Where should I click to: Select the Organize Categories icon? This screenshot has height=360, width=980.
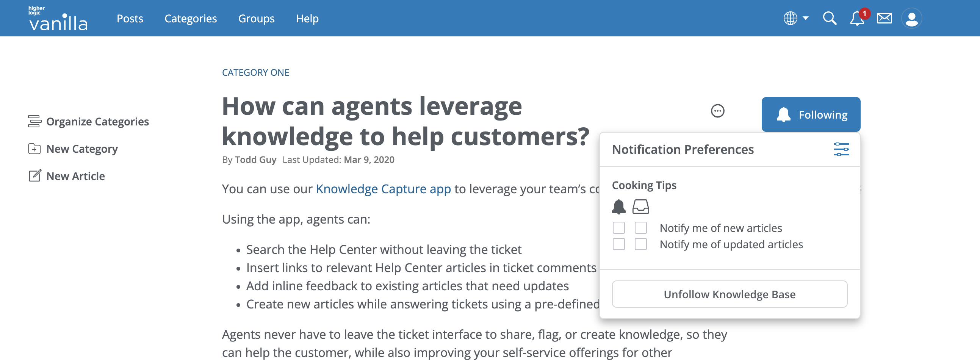34,121
